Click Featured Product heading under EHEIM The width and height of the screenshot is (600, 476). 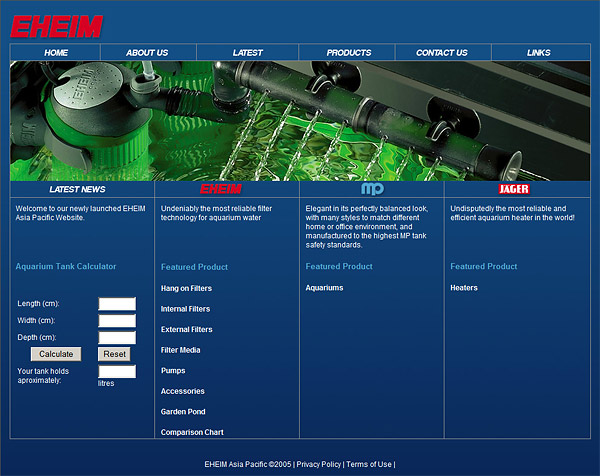(194, 267)
